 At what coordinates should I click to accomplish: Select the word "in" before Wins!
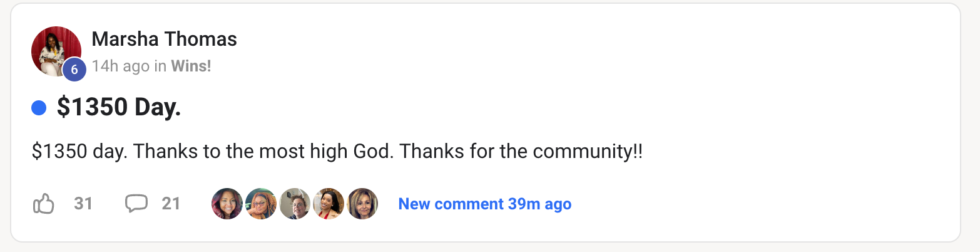click(160, 66)
